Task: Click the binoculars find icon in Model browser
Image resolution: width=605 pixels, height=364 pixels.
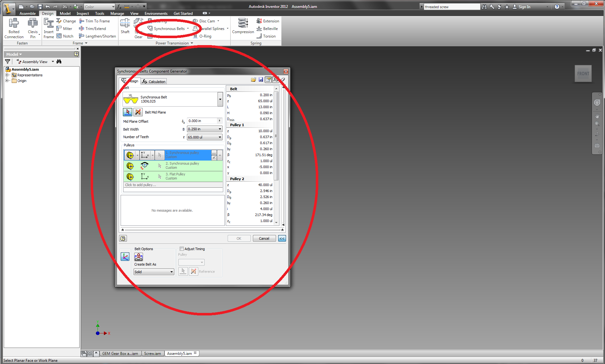Action: tap(59, 62)
